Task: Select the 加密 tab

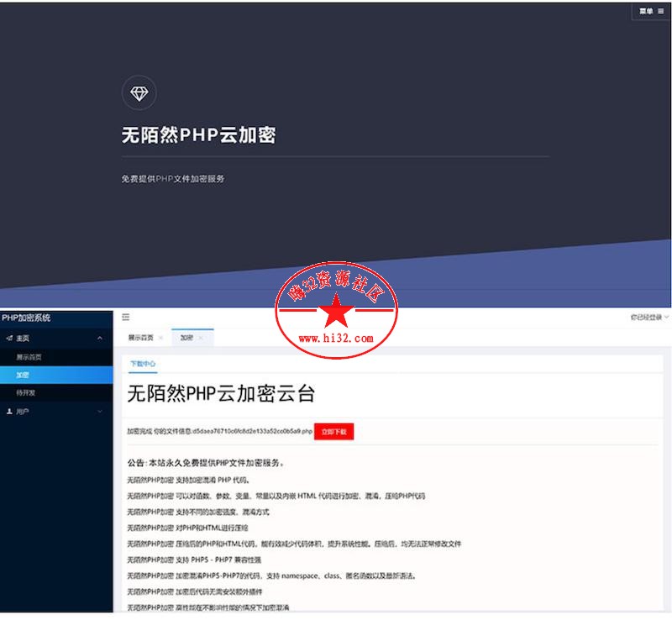Action: tap(186, 338)
